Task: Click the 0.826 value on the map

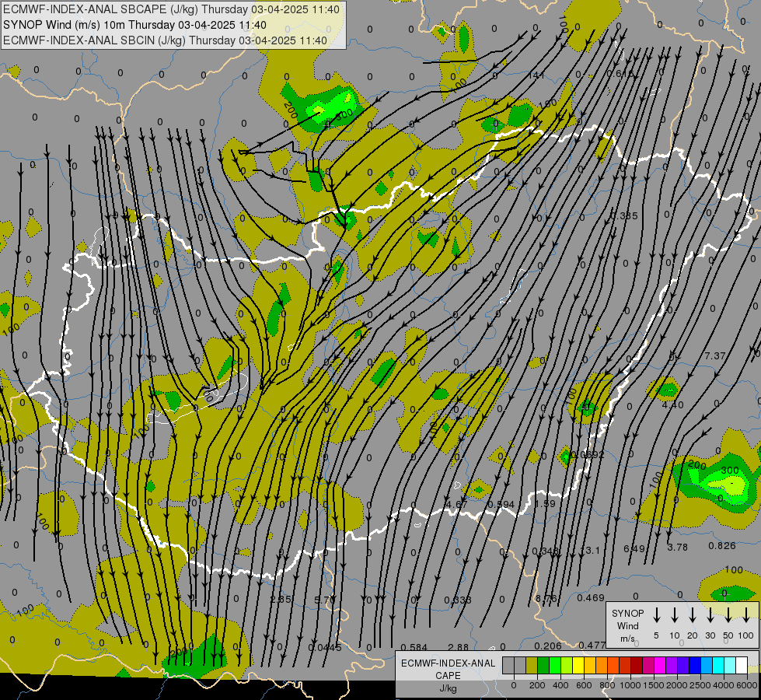Action: pos(721,545)
